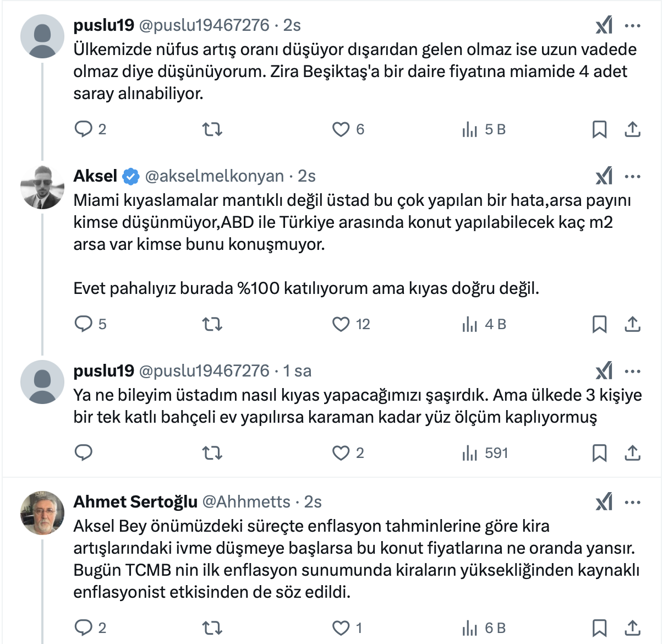Screen dimensions: 668x644
Task: Like Ahmet Sertoğlu's tweet
Action: click(341, 628)
